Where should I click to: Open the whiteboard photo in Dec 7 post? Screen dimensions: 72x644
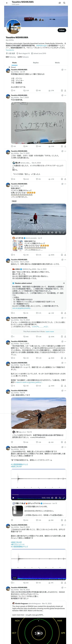(39, 123)
